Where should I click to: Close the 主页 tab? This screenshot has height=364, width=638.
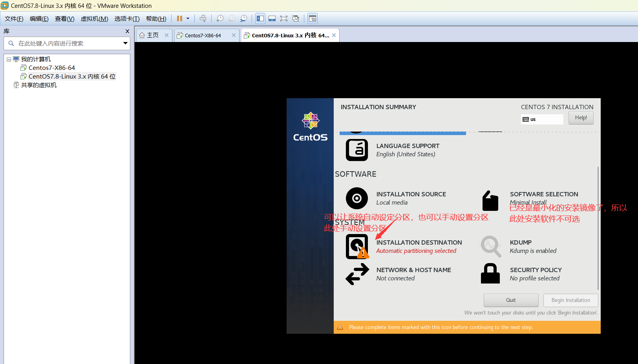coord(166,35)
